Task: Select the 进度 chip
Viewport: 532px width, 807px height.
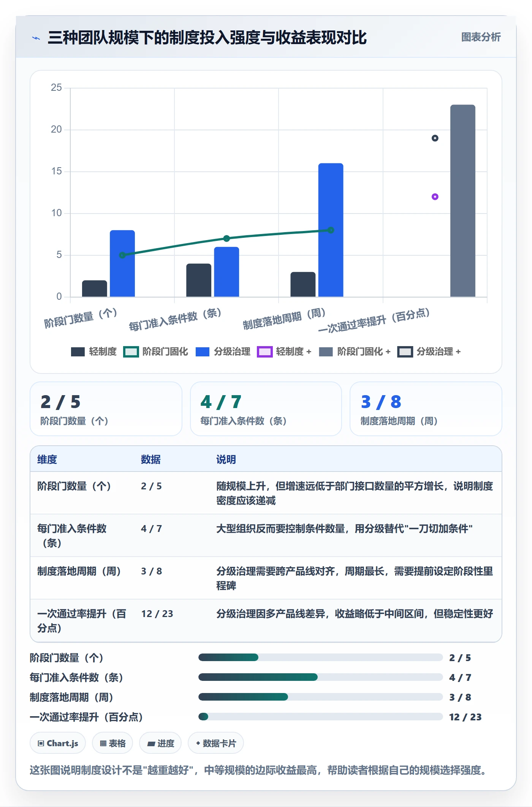Action: coord(160,743)
